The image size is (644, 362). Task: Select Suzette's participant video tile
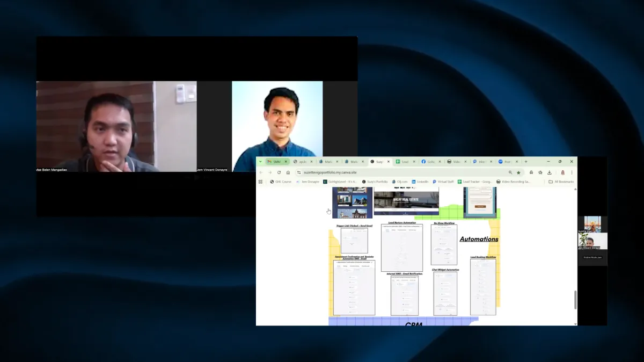click(x=592, y=225)
